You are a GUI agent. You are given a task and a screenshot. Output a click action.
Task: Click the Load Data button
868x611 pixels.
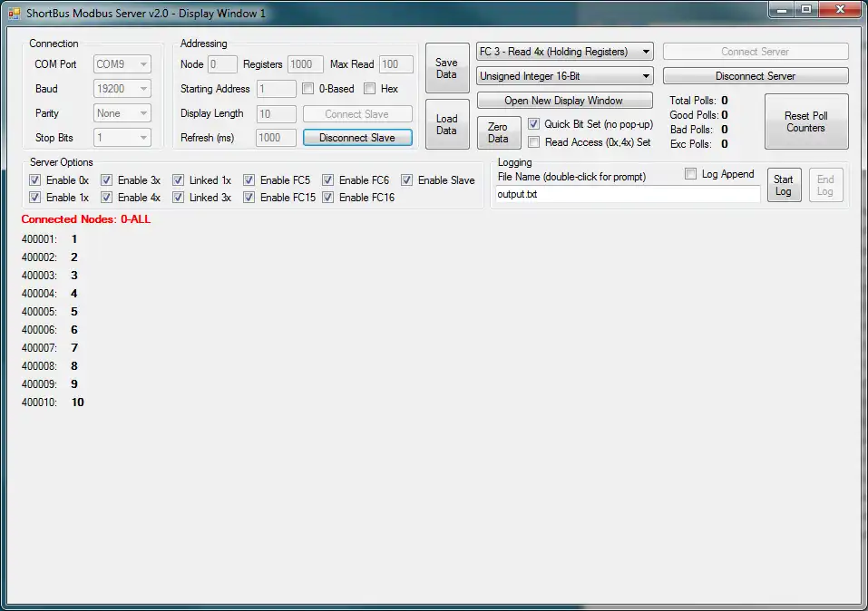pos(447,124)
